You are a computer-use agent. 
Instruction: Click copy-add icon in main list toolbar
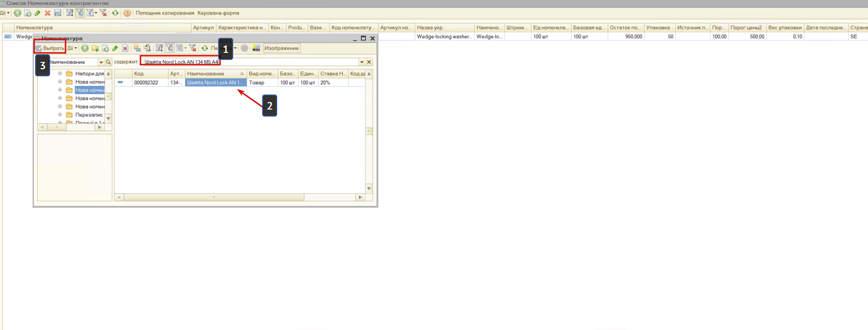[28, 13]
